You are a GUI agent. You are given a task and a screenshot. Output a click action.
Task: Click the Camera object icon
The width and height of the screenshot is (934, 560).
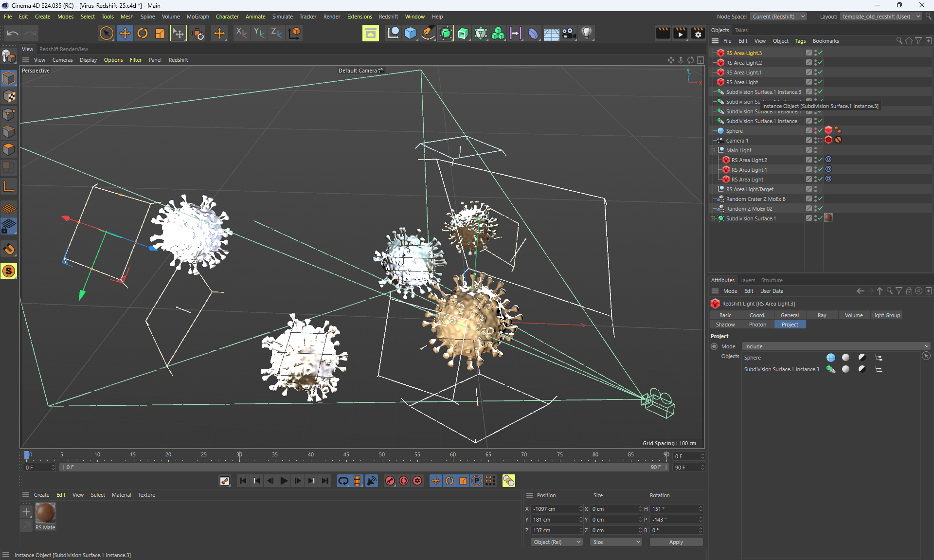tap(569, 33)
